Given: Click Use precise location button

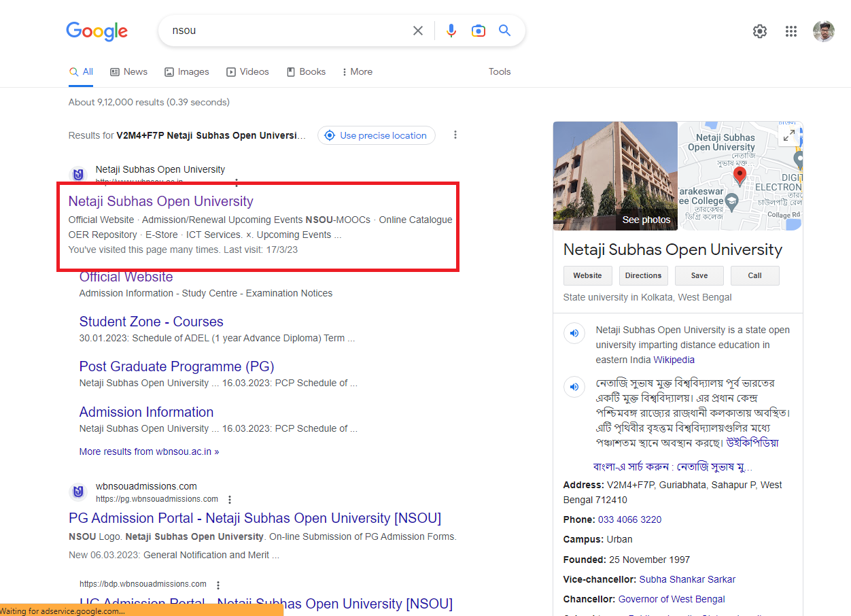Looking at the screenshot, I should (x=377, y=135).
